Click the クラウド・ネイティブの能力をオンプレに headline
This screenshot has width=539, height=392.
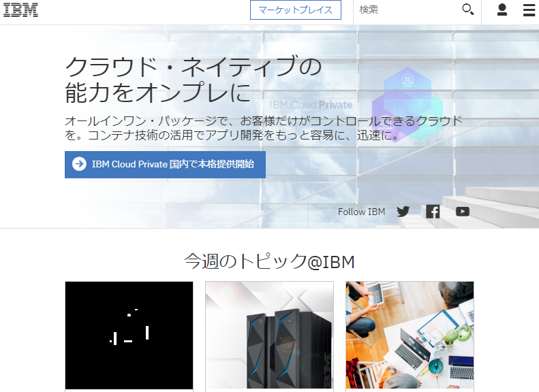pos(194,80)
